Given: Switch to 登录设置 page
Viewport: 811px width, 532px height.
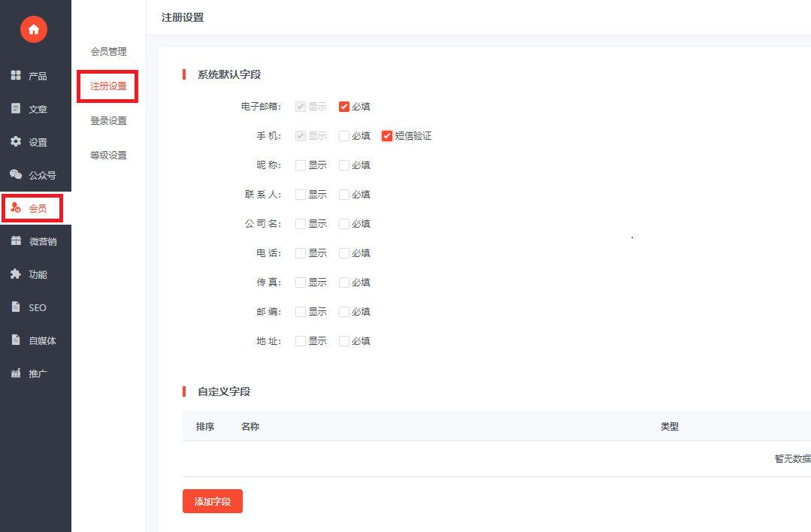Looking at the screenshot, I should (x=109, y=121).
